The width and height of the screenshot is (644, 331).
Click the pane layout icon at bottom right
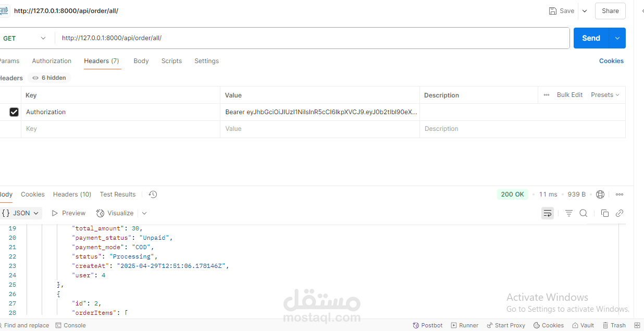click(x=637, y=325)
